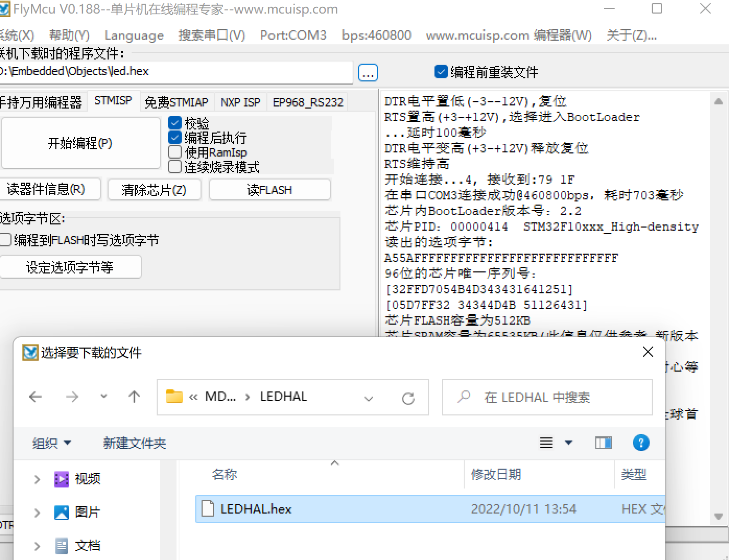
Task: Sort by 类型 column header
Action: click(633, 474)
